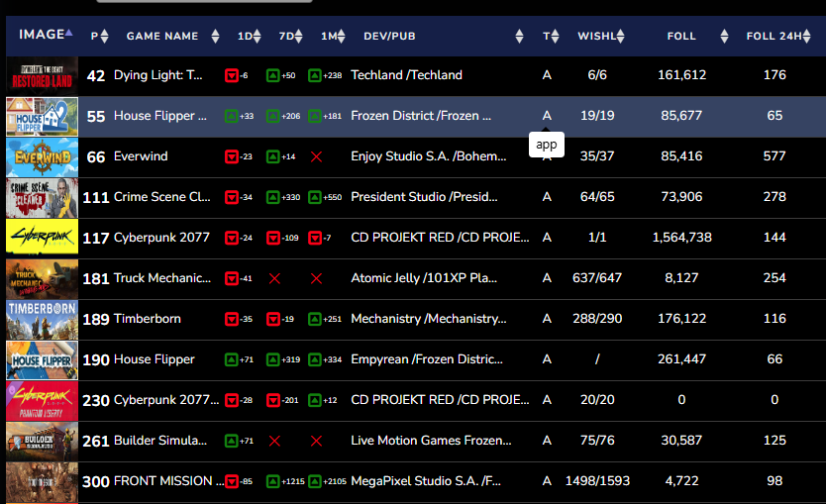Open Dying Light: T... game name

coord(158,75)
